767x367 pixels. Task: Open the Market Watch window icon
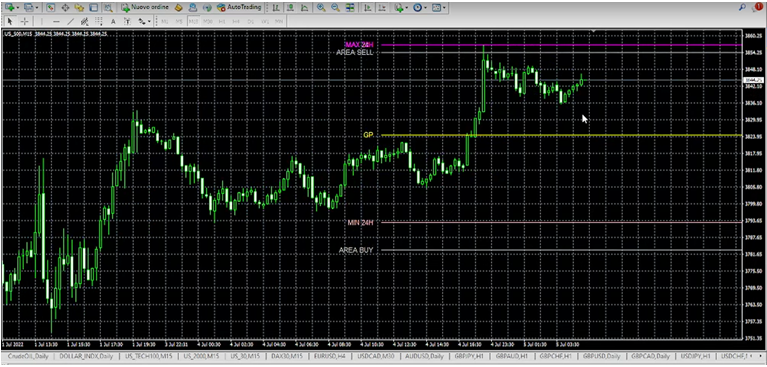[x=51, y=8]
